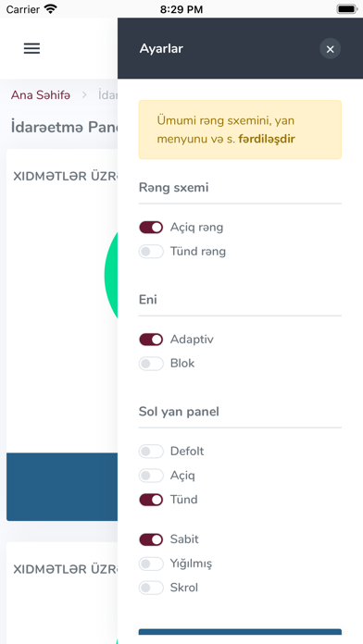Viewport: 363px width, 644px height.
Task: Disable the Sabit panel toggle
Action: click(x=151, y=539)
